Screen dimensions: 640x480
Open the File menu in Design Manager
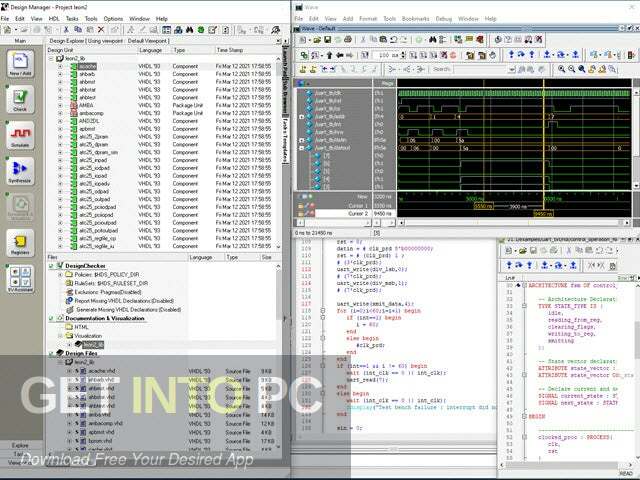pos(5,19)
